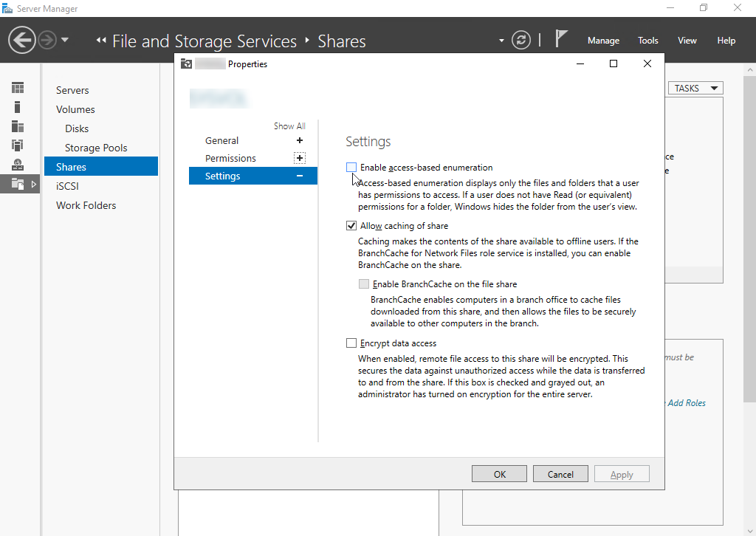Click the Settings heading text
756x536 pixels.
[368, 142]
